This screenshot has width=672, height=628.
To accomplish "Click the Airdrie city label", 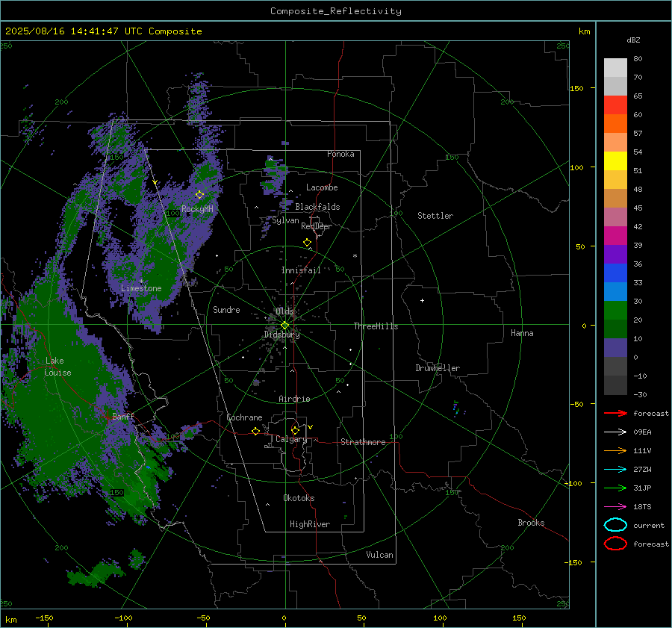I will click(x=294, y=399).
